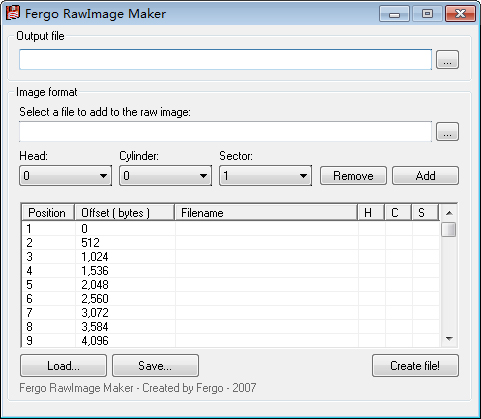
Task: Browse for the output file location
Action: coord(447,60)
